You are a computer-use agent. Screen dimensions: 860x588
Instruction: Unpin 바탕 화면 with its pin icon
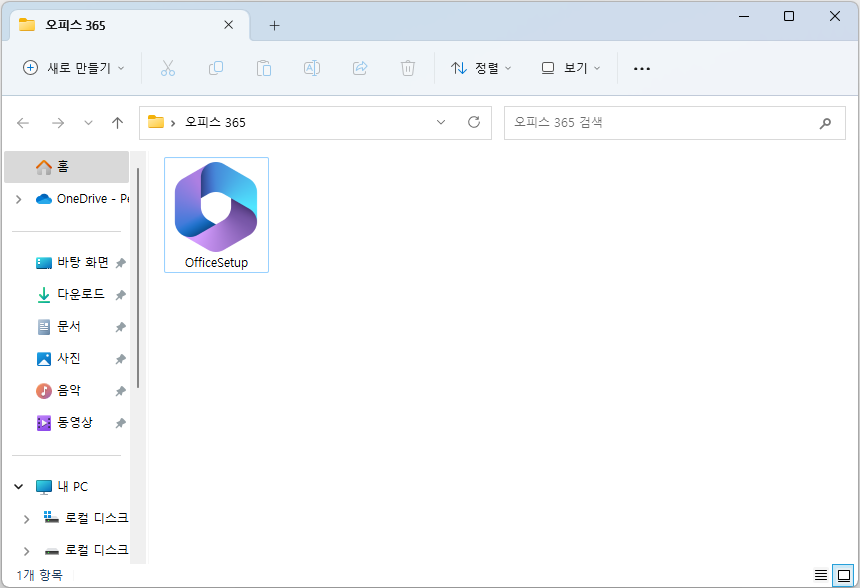coord(121,263)
